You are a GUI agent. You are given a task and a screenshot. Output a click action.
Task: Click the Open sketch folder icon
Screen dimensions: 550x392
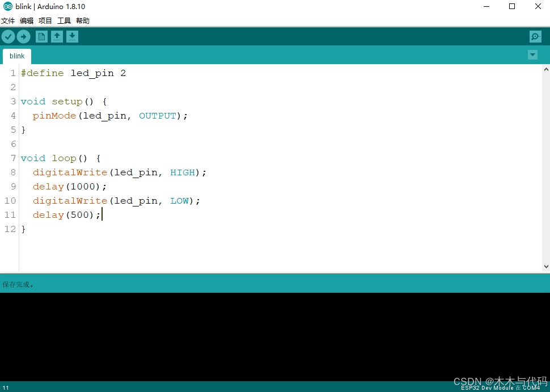tap(57, 36)
